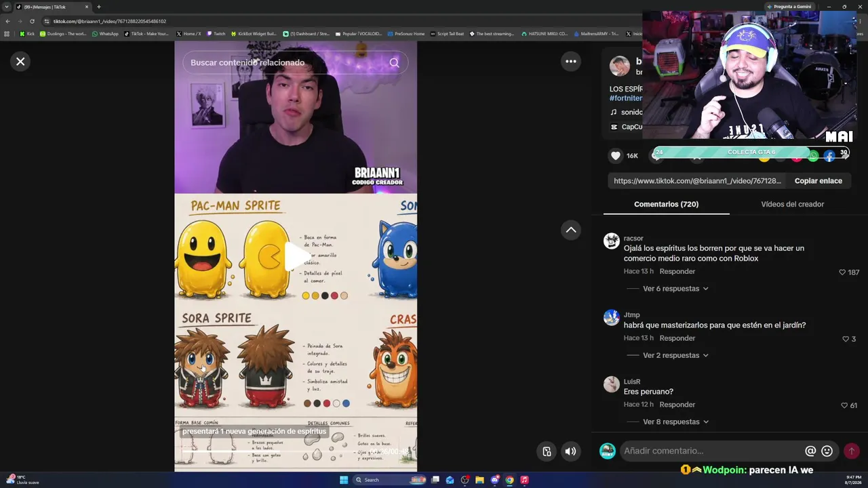Open a new browser tab
This screenshot has width=868, height=488.
pos(98,7)
